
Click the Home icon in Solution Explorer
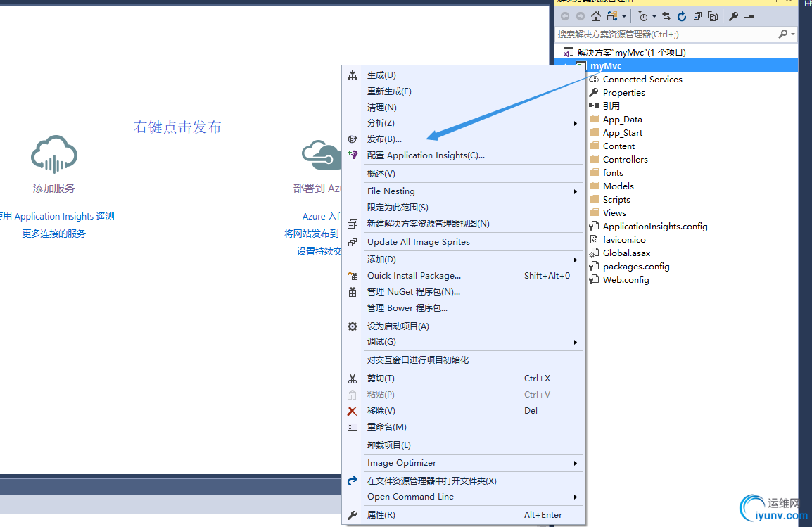pos(596,17)
